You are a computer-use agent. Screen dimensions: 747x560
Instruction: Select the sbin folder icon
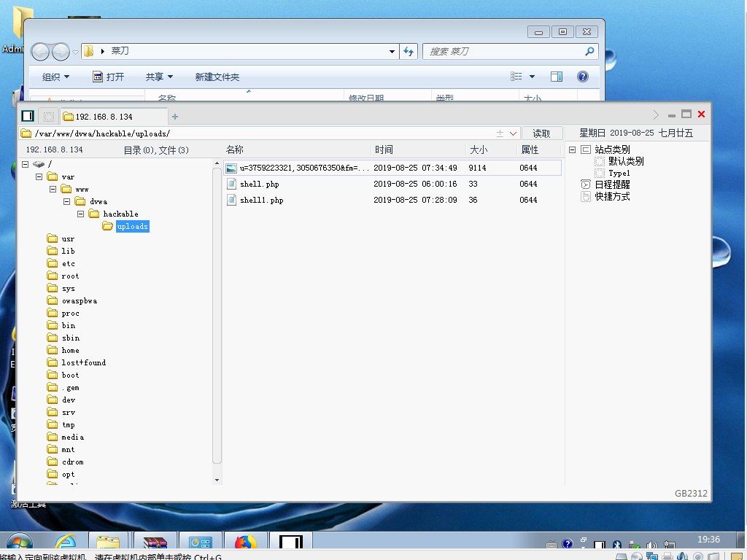coord(53,338)
